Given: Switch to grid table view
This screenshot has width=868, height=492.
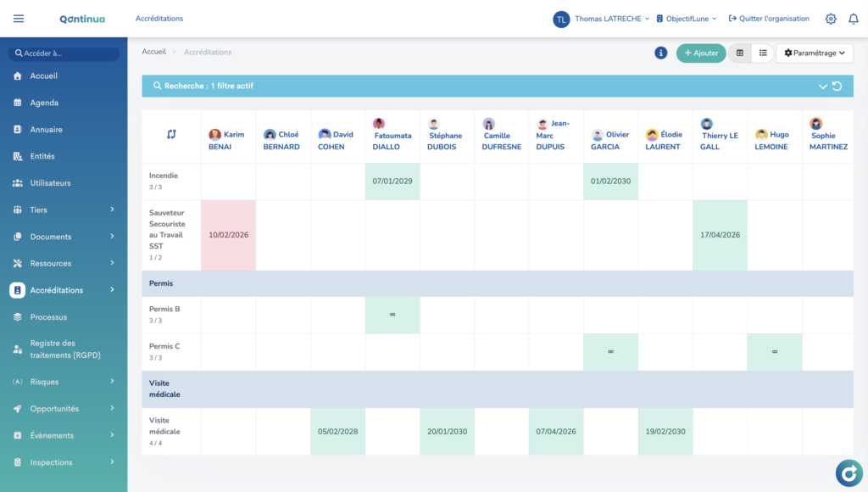Looking at the screenshot, I should 740,53.
